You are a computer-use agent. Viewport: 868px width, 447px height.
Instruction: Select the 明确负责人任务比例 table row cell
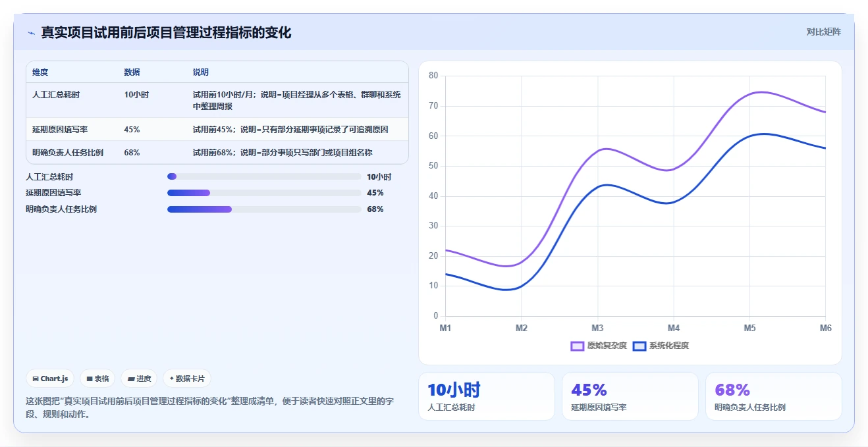[68, 153]
